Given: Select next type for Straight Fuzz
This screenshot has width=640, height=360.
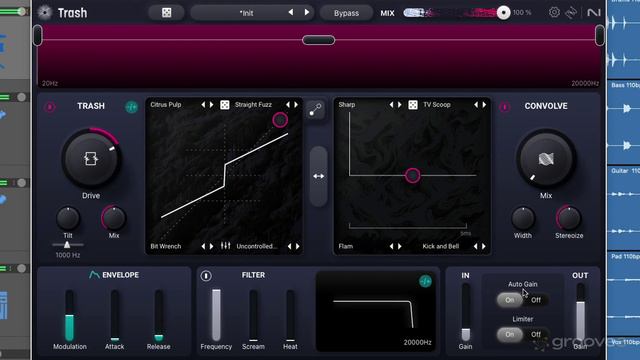Looking at the screenshot, I should 296,104.
